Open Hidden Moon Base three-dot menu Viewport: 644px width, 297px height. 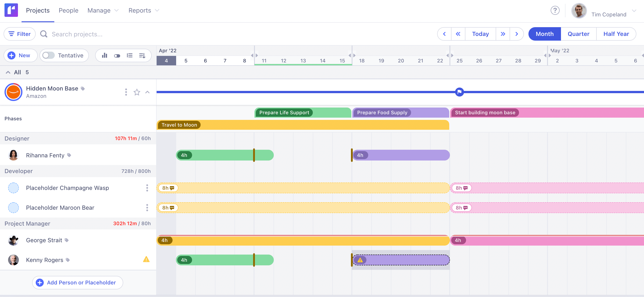coord(126,92)
